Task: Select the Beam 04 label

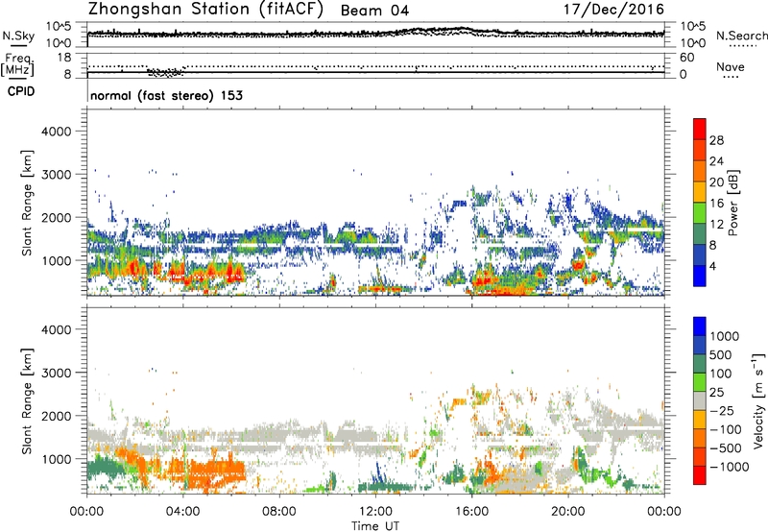Action: (374, 11)
